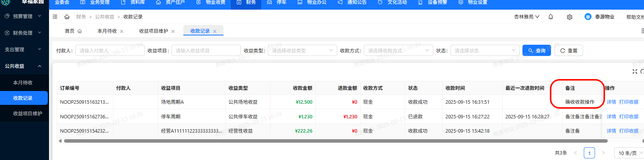Expand the 杏林雅苑 community selector

[526, 17]
